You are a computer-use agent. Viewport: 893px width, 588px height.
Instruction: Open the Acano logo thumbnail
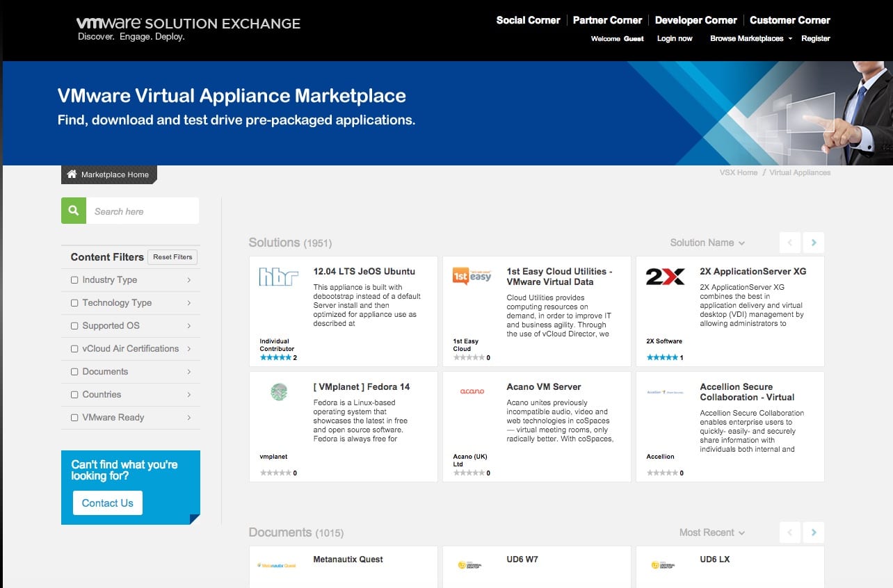pos(472,391)
